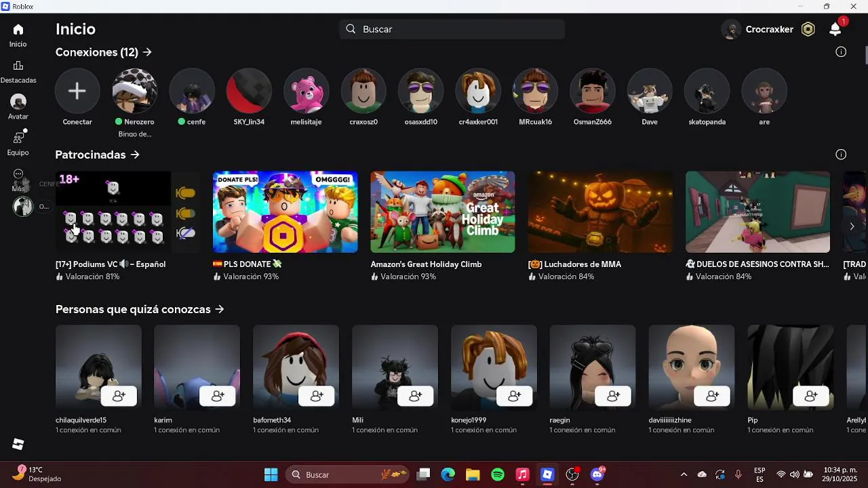Open Spotify from the taskbar

(498, 474)
